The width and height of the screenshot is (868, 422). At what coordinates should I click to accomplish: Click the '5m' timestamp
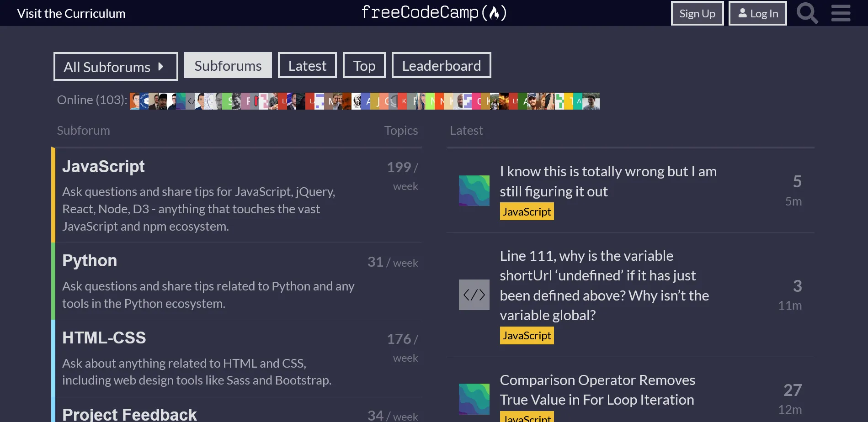point(793,201)
